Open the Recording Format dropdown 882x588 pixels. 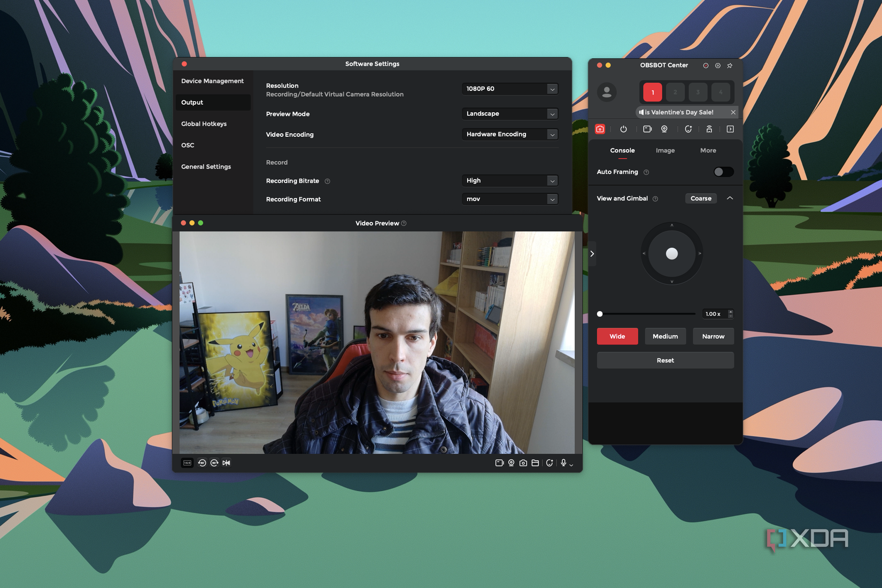(509, 199)
